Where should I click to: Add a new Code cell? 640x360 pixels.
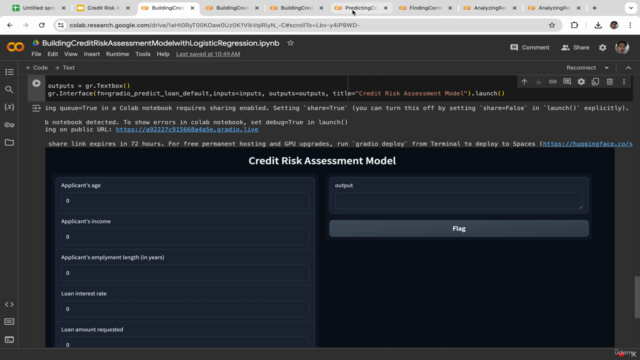[x=37, y=68]
